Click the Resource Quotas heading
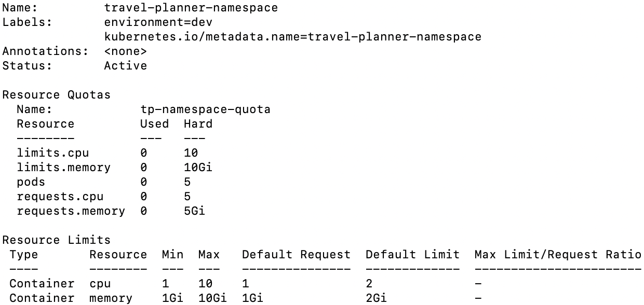Screen dimensions: 644x305 57,95
